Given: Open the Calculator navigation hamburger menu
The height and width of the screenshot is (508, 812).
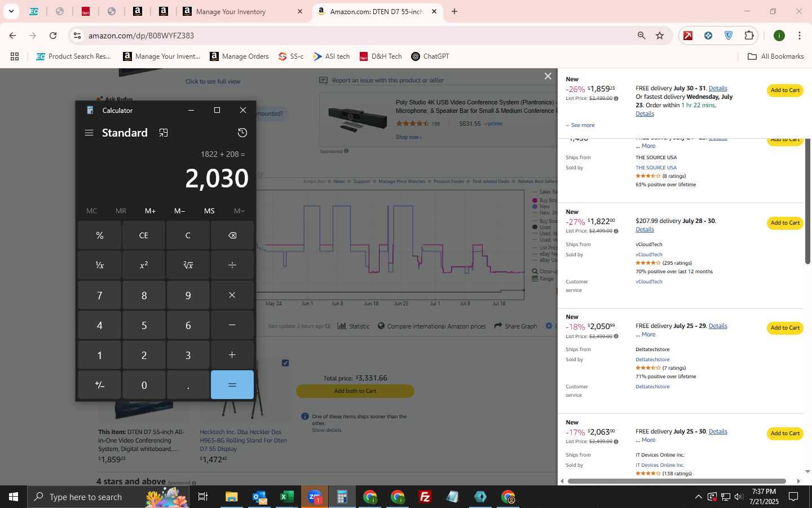Looking at the screenshot, I should [89, 133].
